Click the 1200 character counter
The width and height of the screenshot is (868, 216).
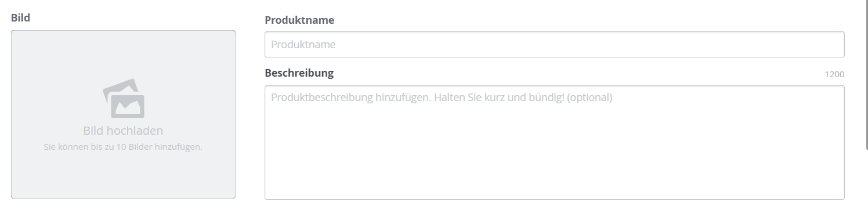click(x=834, y=74)
